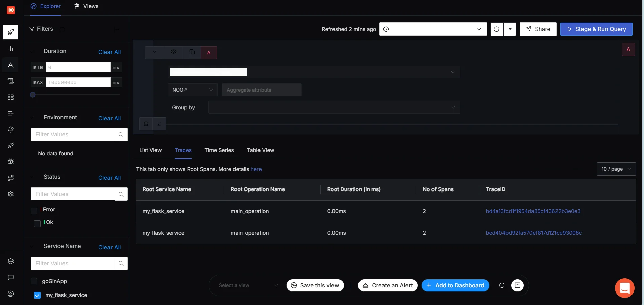Open the 10 / page size dropdown
This screenshot has width=644, height=305.
(616, 169)
